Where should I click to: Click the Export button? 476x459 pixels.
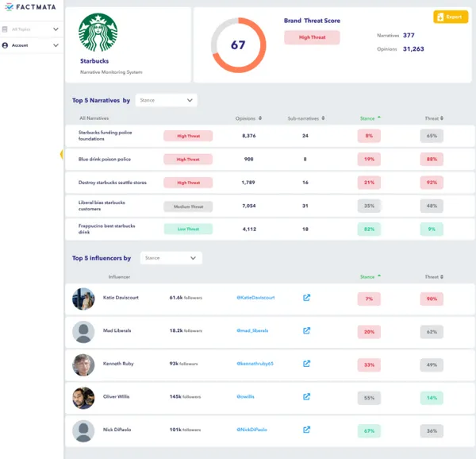pos(451,17)
